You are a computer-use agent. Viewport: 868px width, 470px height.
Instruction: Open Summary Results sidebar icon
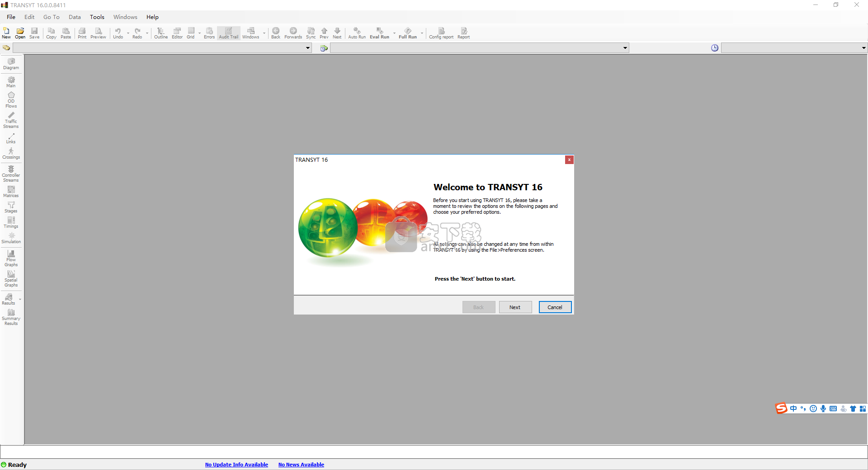click(11, 317)
